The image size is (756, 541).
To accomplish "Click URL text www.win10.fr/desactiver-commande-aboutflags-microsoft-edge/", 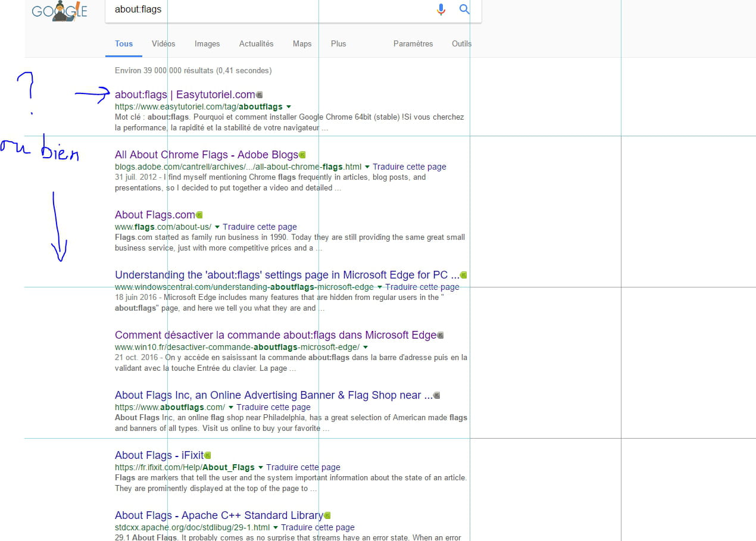I will 237,348.
